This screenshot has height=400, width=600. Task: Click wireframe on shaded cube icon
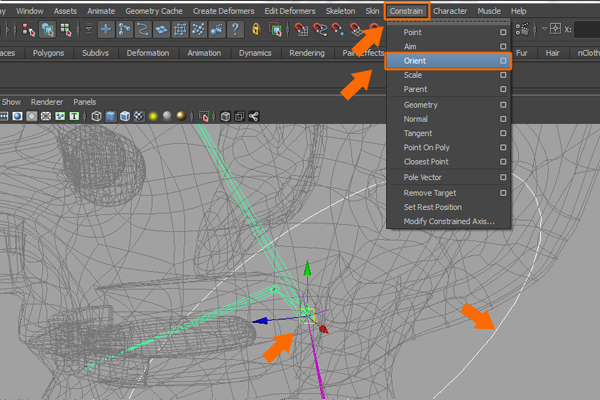tap(125, 116)
